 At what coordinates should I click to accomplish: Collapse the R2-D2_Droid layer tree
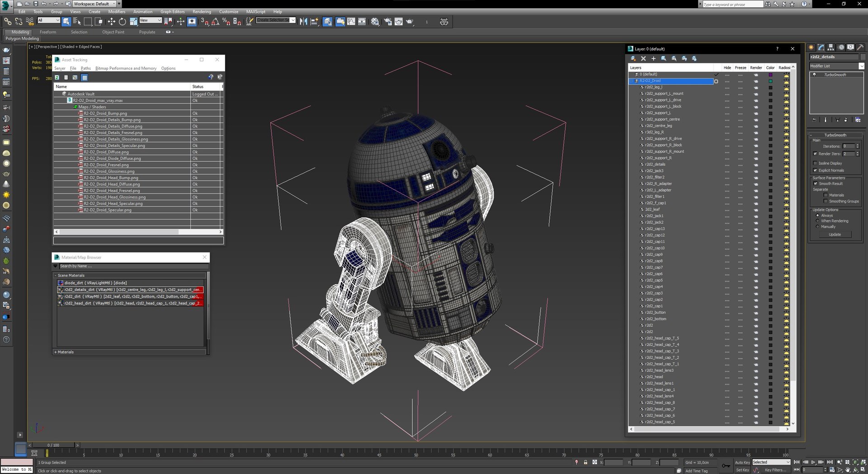pos(632,81)
